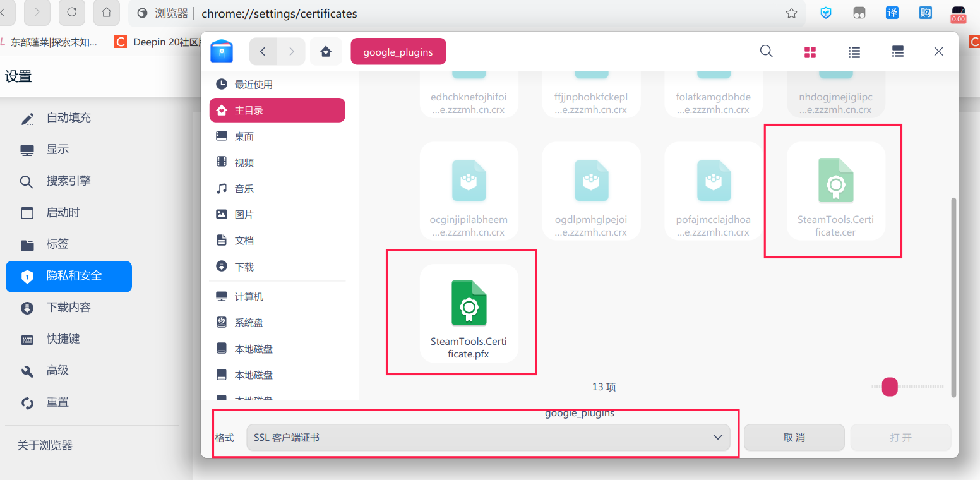Click the bookmark star in address bar

[791, 13]
